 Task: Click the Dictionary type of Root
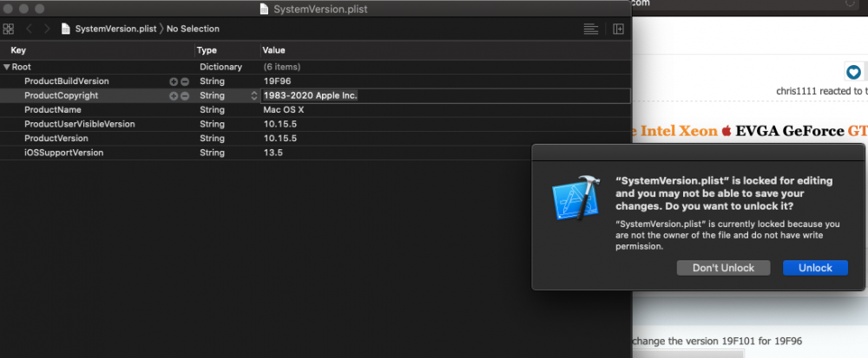coord(220,67)
